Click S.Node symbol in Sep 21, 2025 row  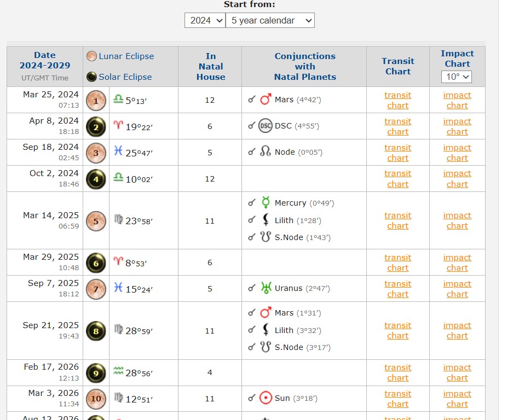(266, 347)
